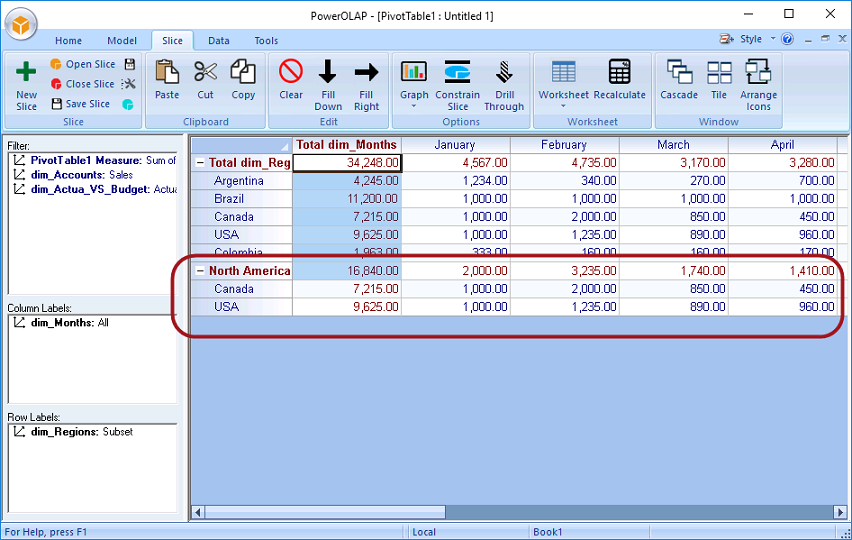Click the Recalculate calculator icon
The width and height of the screenshot is (852, 540).
tap(619, 71)
